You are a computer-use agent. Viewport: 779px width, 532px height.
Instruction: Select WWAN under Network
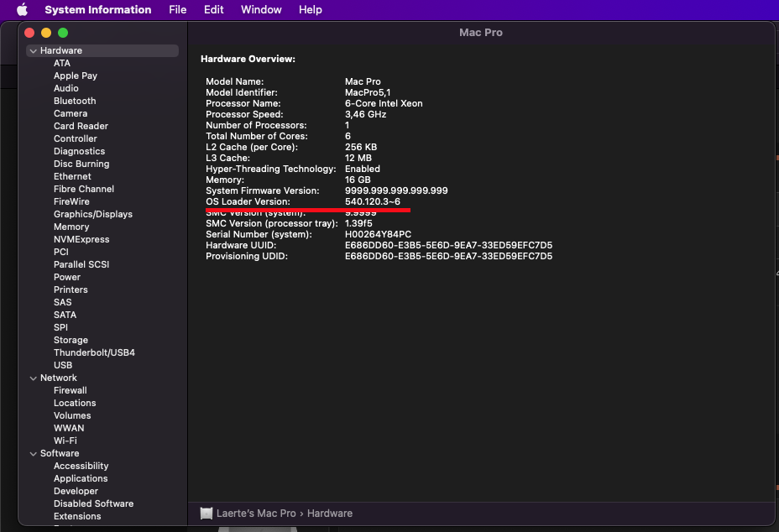point(69,428)
